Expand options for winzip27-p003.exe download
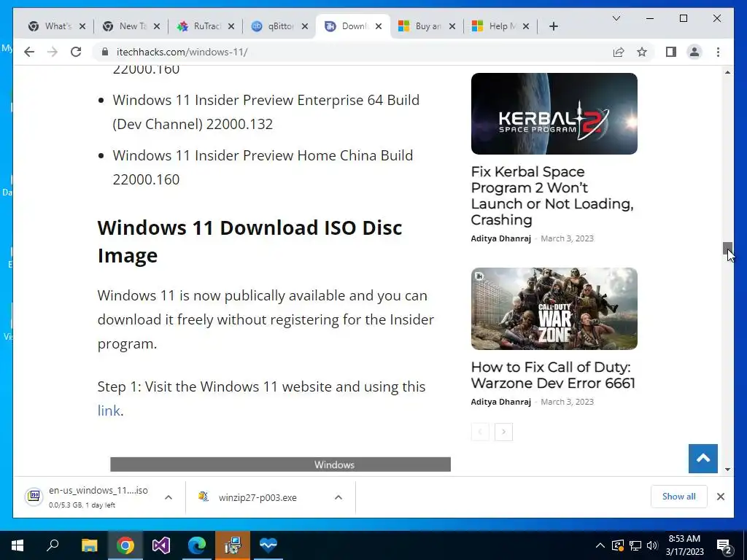This screenshot has width=747, height=560. tap(338, 497)
